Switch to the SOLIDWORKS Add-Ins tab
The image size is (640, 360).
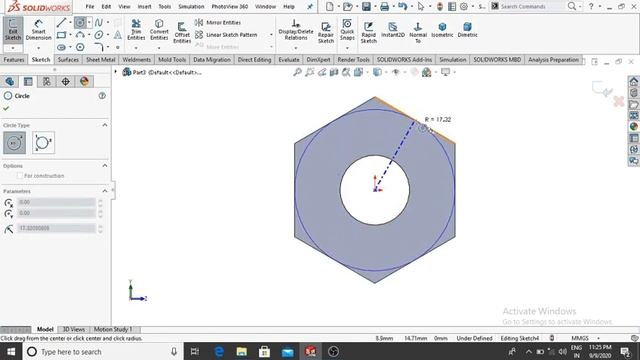(x=404, y=60)
